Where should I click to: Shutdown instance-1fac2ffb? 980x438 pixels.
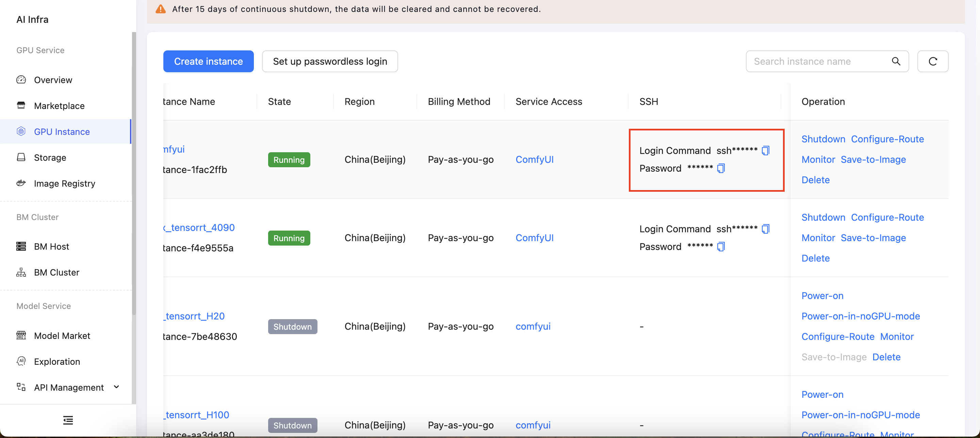point(823,139)
